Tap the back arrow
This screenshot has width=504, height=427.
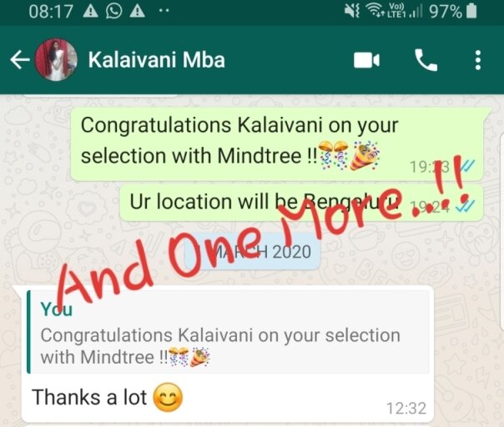20,60
